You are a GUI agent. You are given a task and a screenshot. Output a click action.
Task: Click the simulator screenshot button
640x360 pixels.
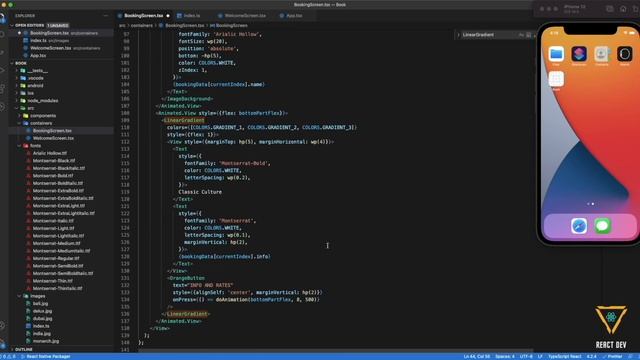[609, 9]
